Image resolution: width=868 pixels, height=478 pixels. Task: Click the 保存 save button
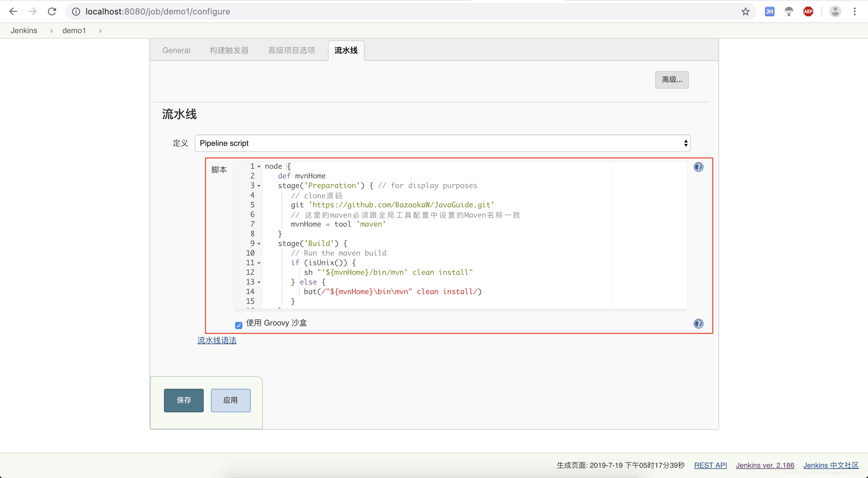(x=184, y=400)
